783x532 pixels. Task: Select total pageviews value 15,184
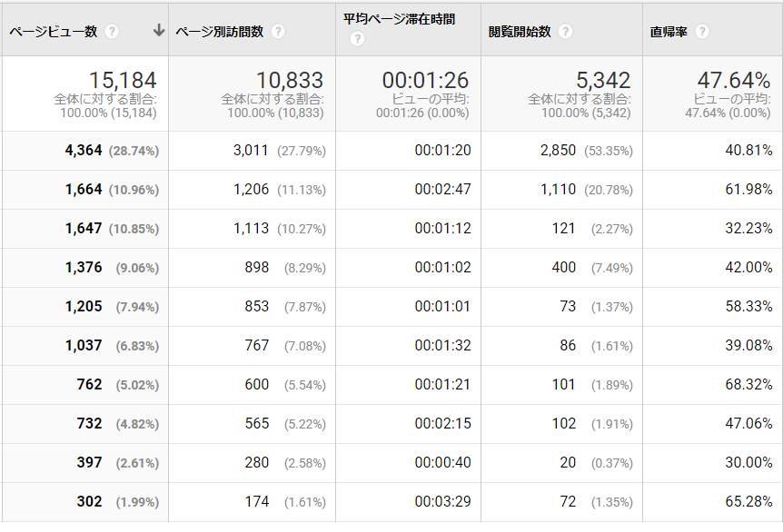point(123,80)
